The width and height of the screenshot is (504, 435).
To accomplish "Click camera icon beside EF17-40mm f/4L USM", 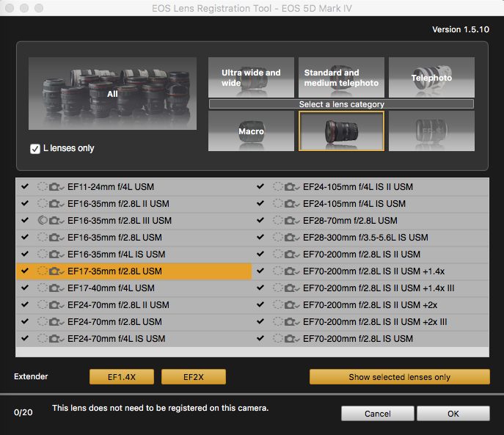I will click(x=56, y=288).
